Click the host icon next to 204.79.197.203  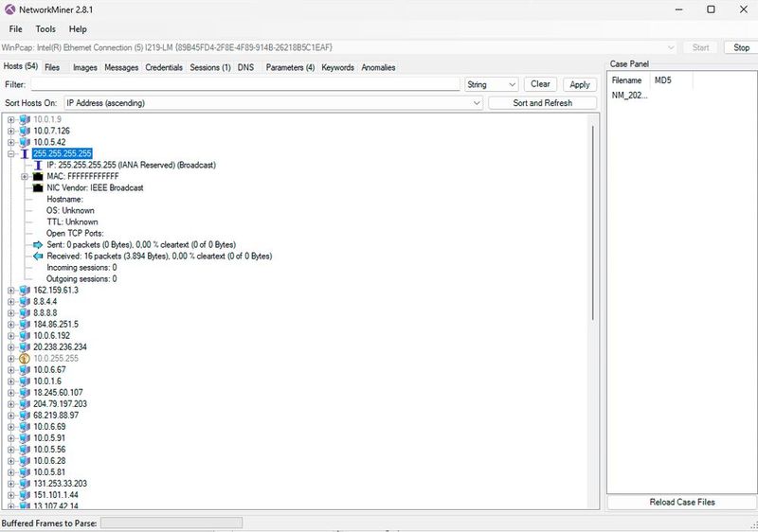(25, 404)
